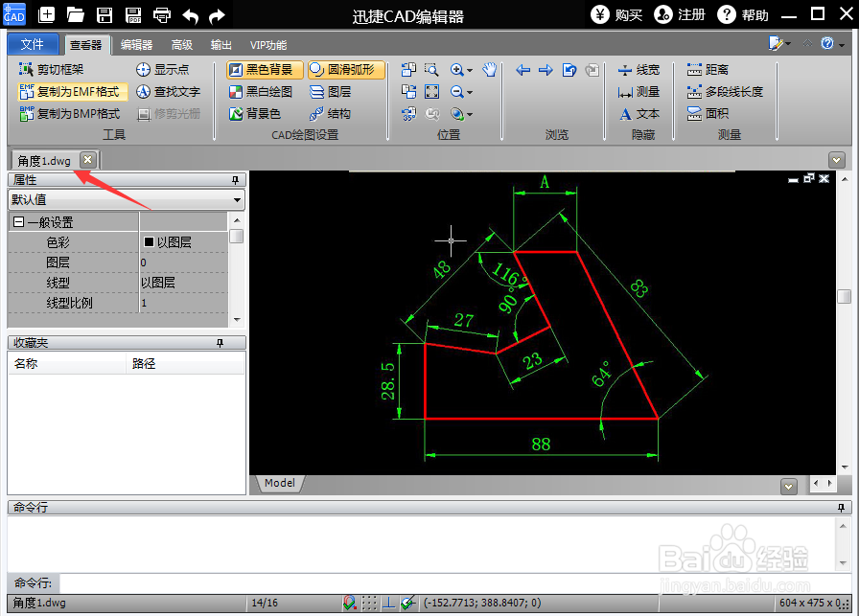The image size is (859, 616).
Task: Toggle ortho mode icon in status bar
Action: click(x=388, y=603)
